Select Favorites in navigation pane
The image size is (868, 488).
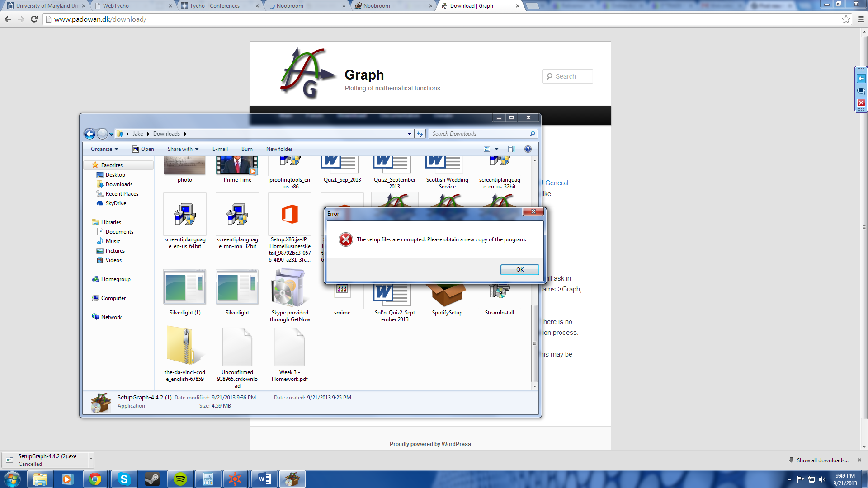[x=112, y=165]
